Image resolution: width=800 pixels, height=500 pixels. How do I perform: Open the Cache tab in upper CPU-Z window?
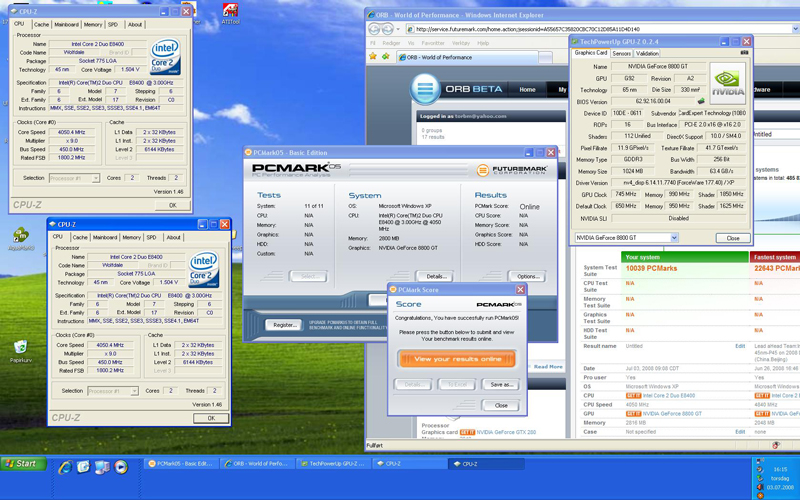[x=41, y=24]
